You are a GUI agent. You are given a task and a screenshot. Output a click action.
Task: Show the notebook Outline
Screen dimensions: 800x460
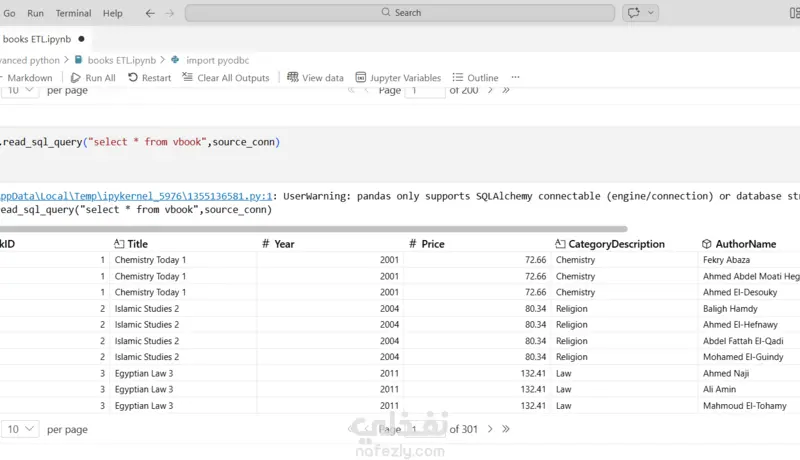pos(459,77)
